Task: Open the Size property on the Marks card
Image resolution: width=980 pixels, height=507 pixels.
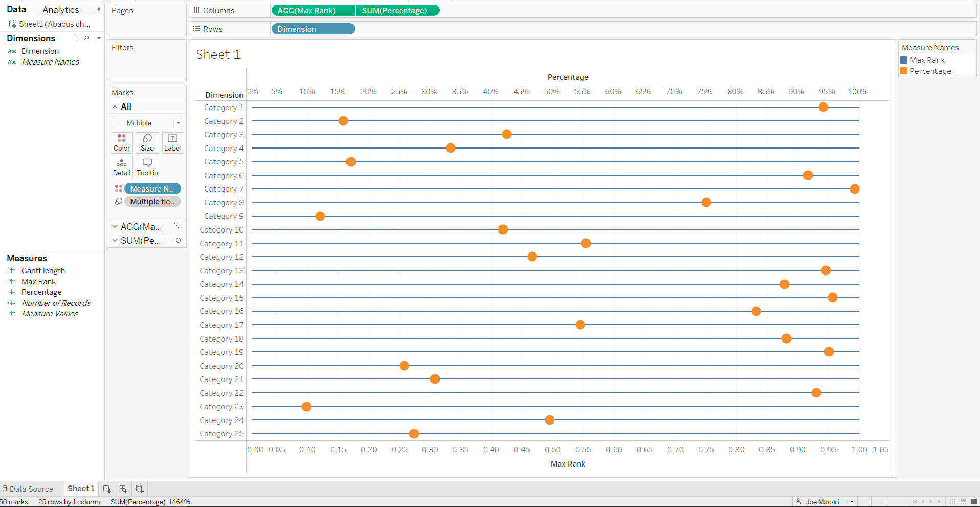Action: (147, 142)
